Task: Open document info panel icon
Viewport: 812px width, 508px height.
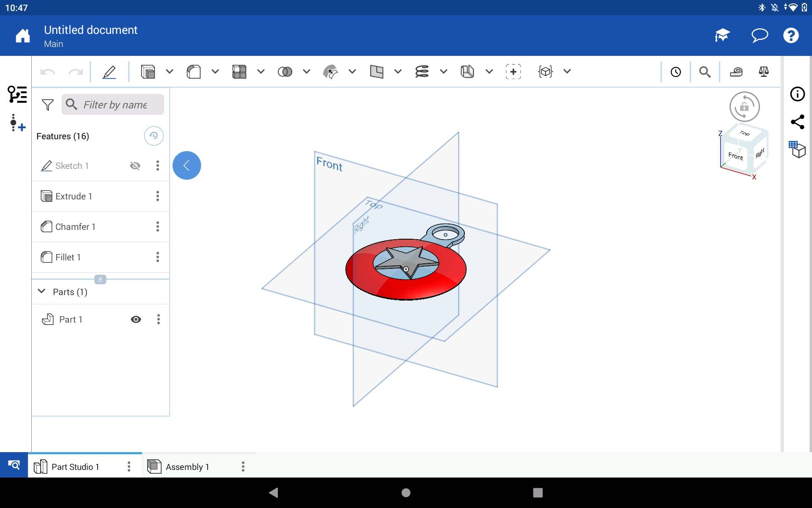Action: 798,94
